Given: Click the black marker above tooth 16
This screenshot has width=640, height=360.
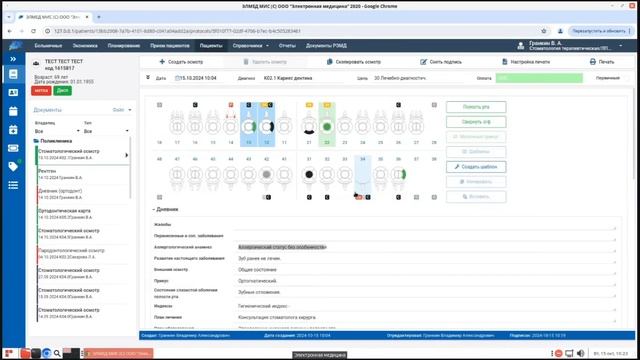Looking at the screenshot, I should [x=195, y=105].
